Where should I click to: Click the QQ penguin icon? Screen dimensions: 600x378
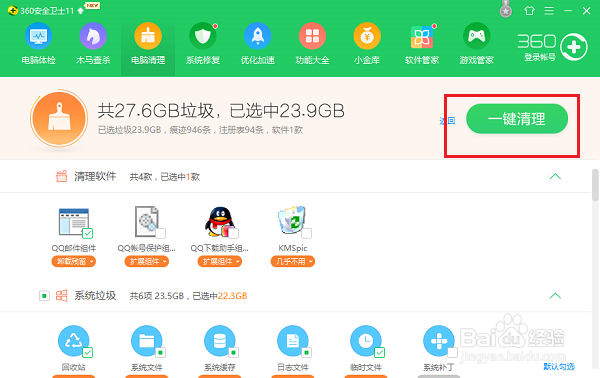click(220, 222)
